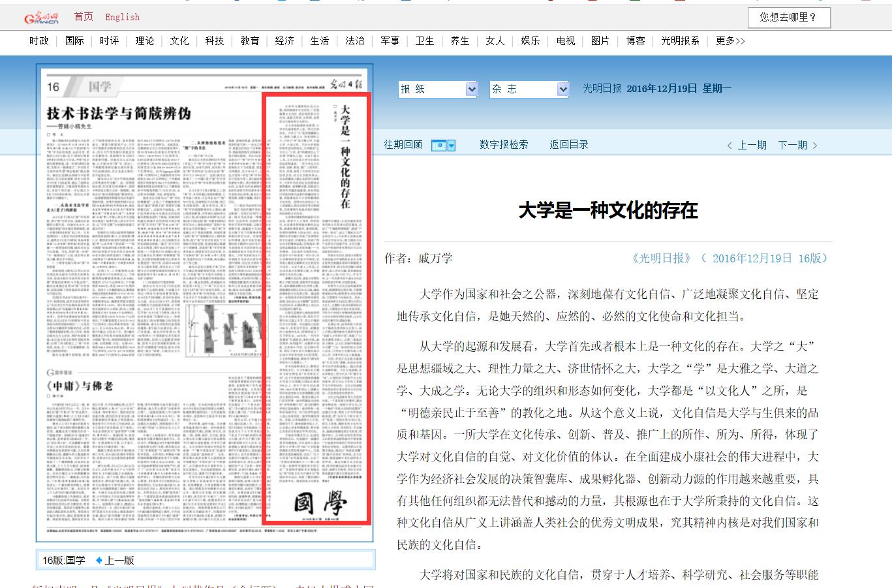The image size is (892, 588).
Task: Go to the 科技 news section
Action: pyautogui.click(x=215, y=40)
